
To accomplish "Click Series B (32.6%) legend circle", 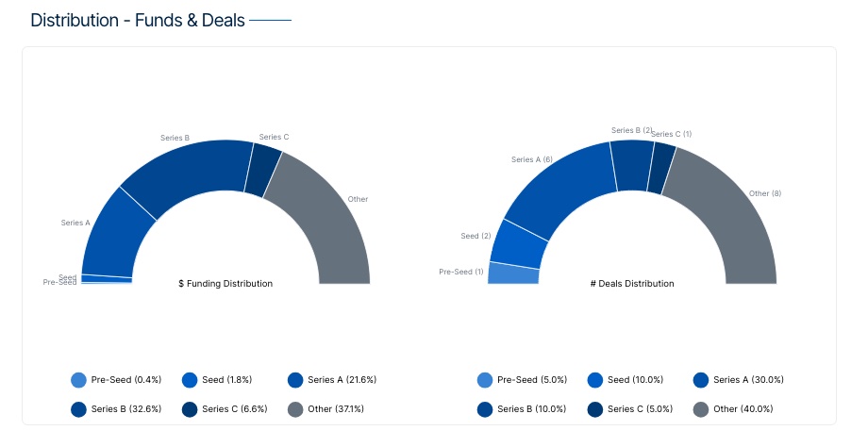I will (79, 409).
